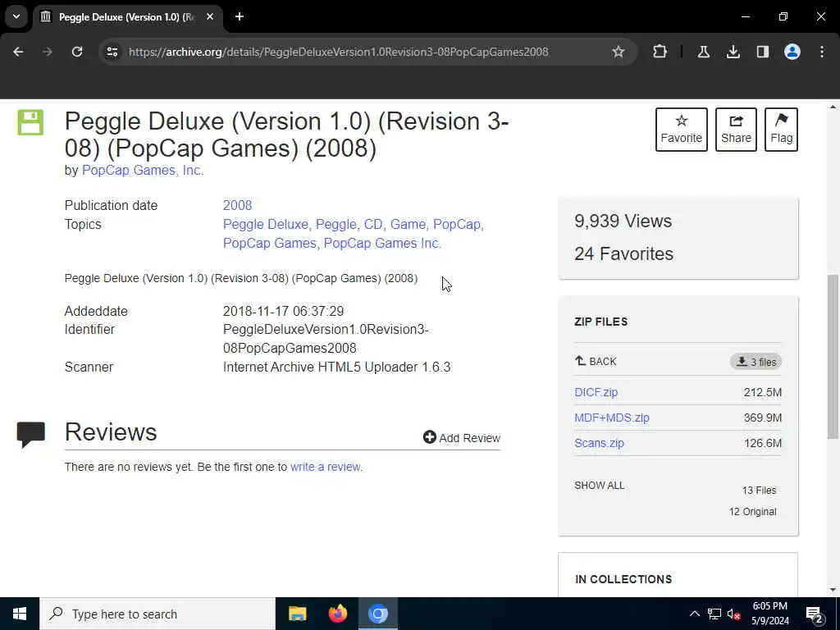Screen dimensions: 840x630
Task: Click the page vertical scrollbar thumb
Action: point(833,356)
